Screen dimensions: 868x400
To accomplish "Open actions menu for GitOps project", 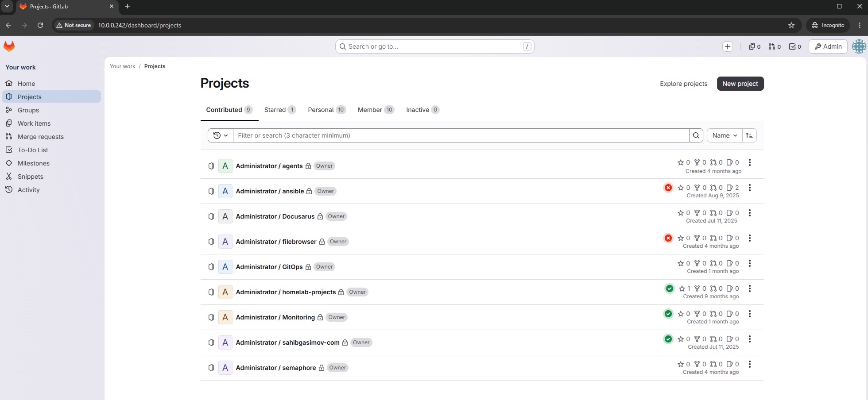I will 750,263.
